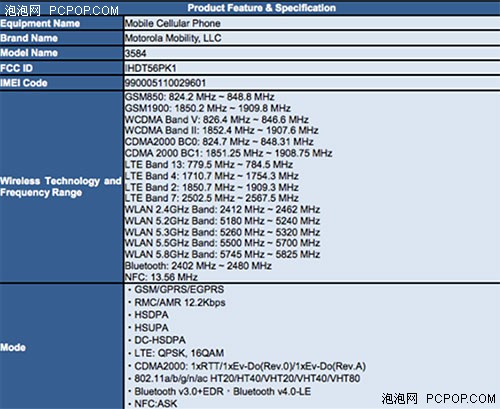Select the GSM850 frequency line
This screenshot has width=500, height=409.
pos(200,97)
